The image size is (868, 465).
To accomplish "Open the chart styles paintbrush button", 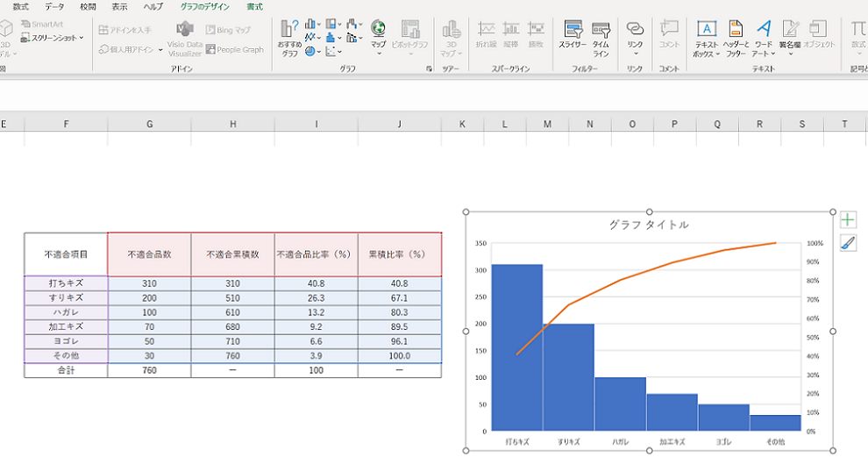I will (x=848, y=243).
